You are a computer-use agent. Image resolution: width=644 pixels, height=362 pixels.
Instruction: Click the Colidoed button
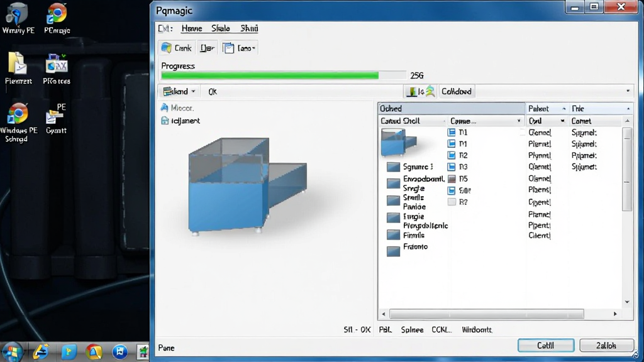click(x=457, y=91)
